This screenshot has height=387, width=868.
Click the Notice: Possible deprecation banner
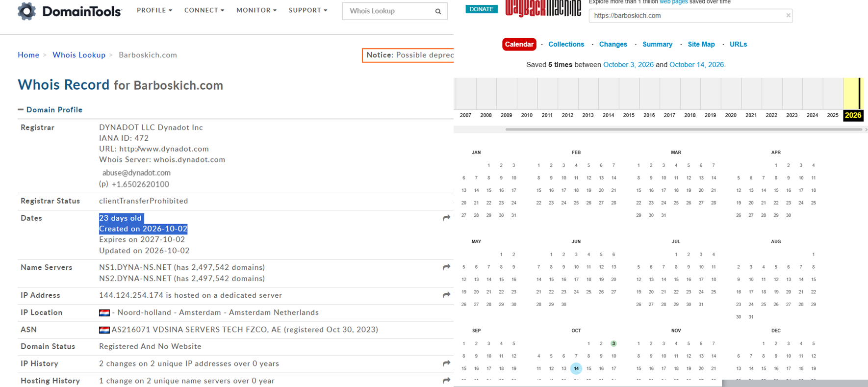[x=408, y=55]
